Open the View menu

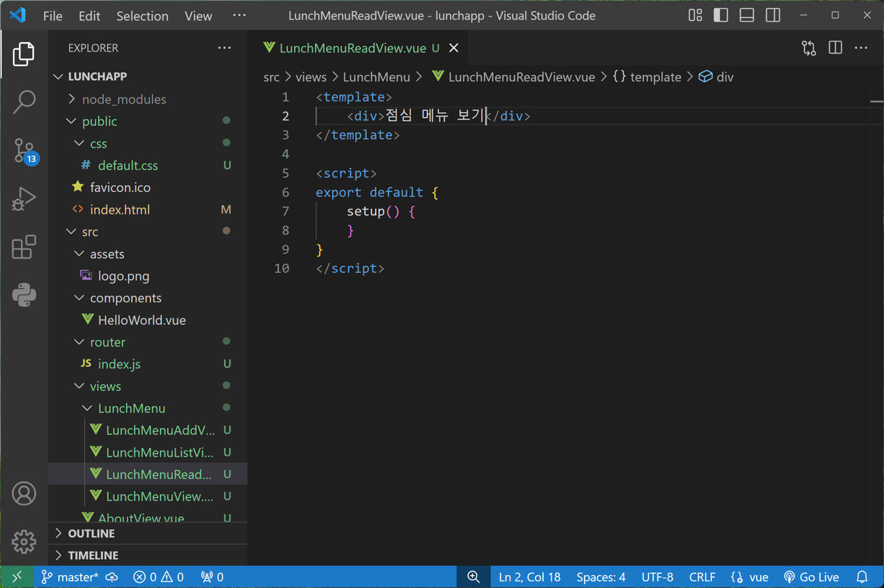click(x=198, y=15)
